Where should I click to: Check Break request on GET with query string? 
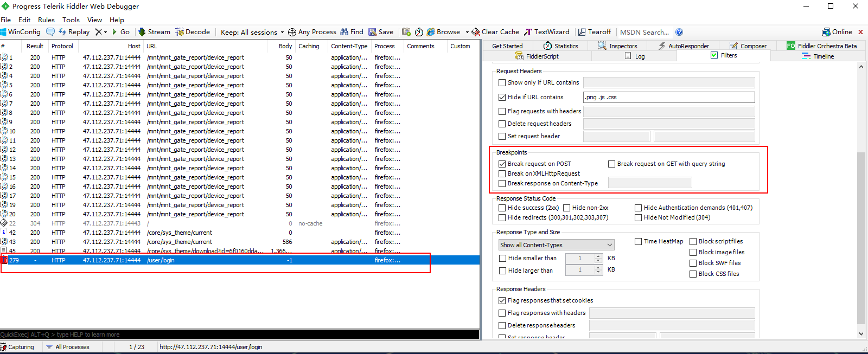pos(611,164)
